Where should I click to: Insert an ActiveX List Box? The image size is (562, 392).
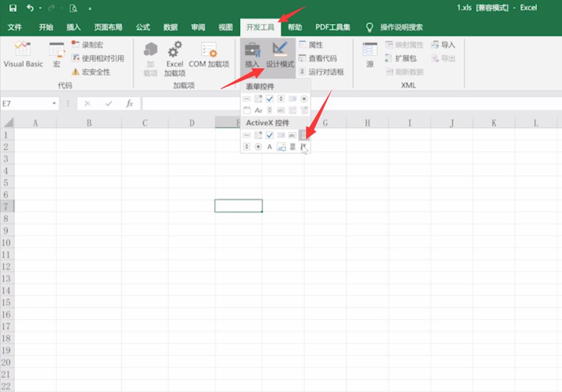(x=281, y=135)
